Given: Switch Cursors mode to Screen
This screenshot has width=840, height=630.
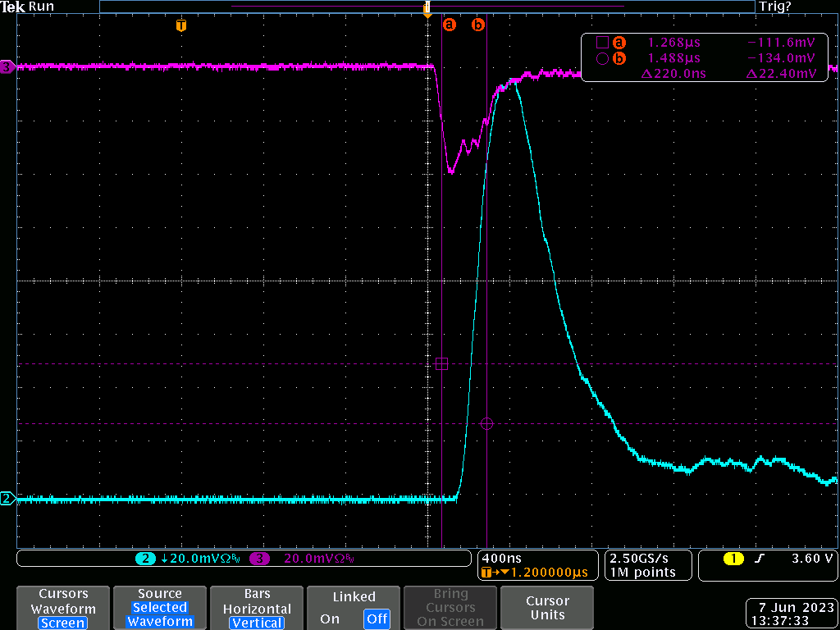Looking at the screenshot, I should [63, 623].
